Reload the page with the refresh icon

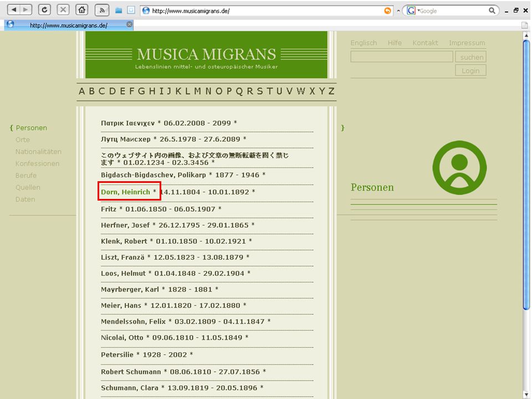pyautogui.click(x=44, y=9)
